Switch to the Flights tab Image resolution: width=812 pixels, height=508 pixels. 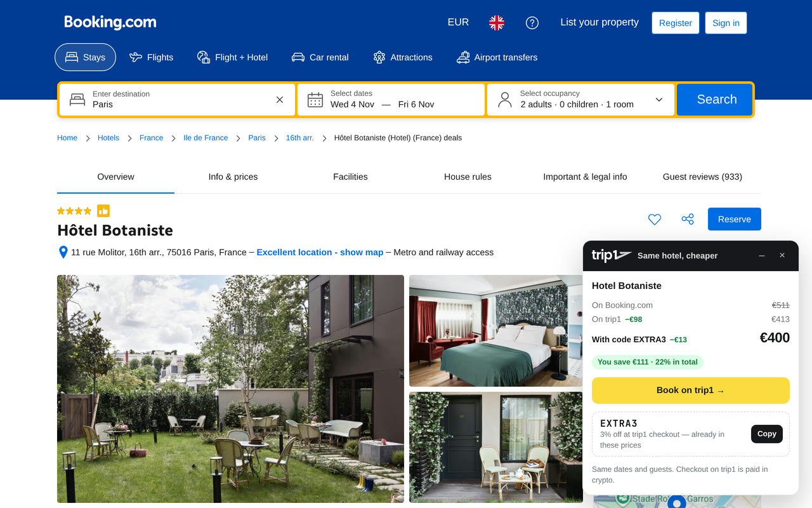pyautogui.click(x=151, y=57)
